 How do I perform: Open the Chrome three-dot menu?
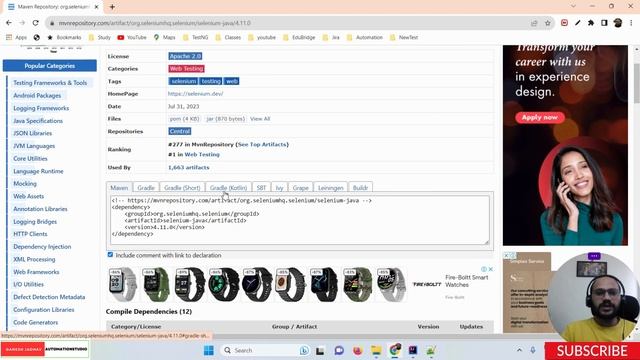point(631,23)
